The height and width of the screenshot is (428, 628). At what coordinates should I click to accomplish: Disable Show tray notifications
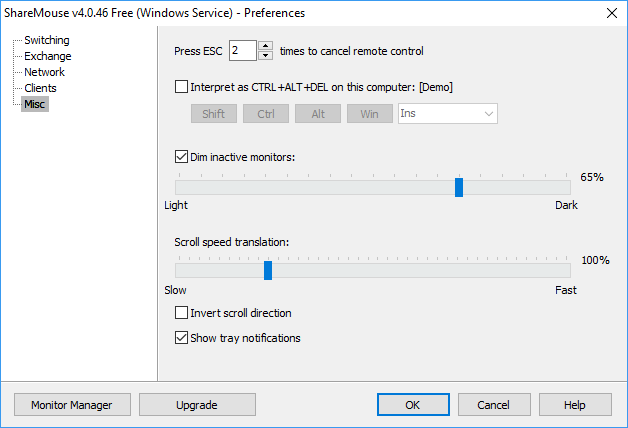coord(181,338)
